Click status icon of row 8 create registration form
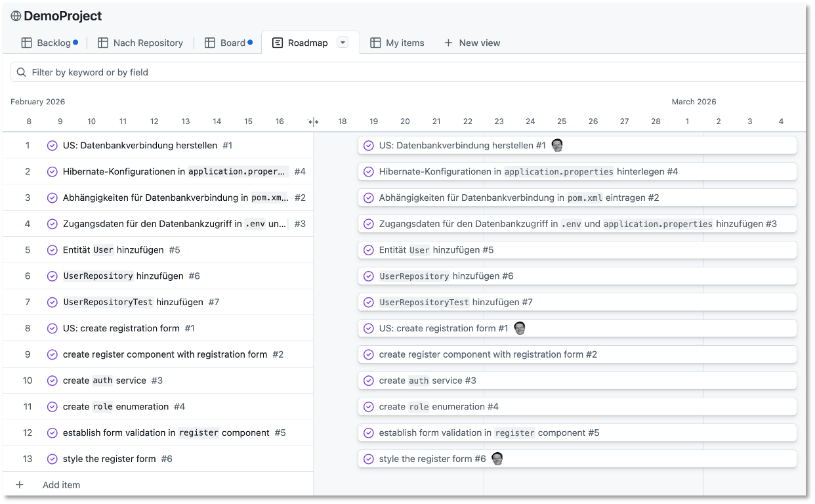This screenshot has width=815, height=504. [52, 328]
